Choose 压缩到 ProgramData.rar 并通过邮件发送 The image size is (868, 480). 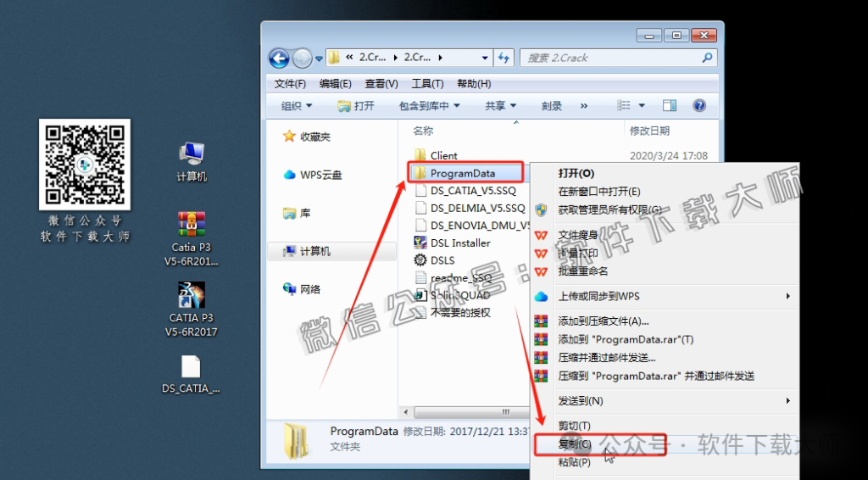click(x=656, y=376)
